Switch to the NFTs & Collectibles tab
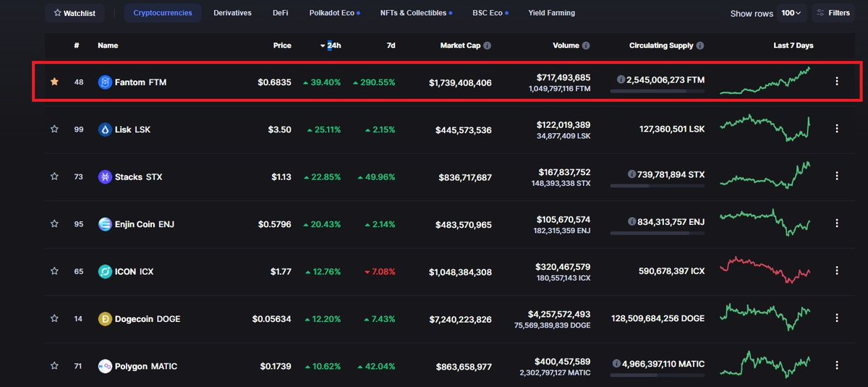This screenshot has width=868, height=387. coord(417,13)
